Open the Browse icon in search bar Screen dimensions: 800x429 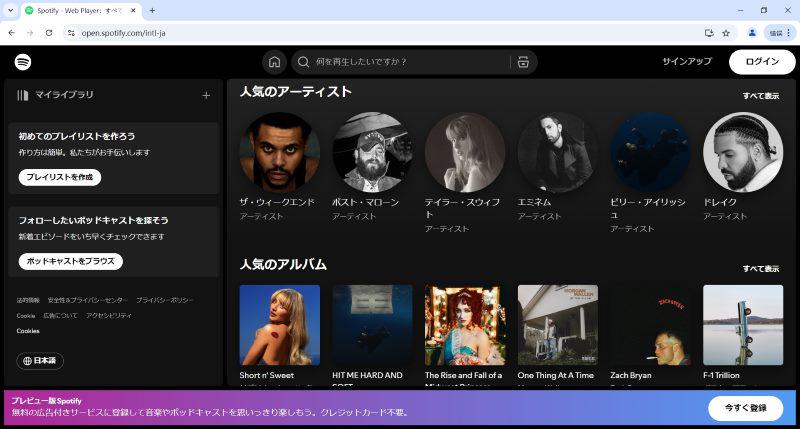coord(523,62)
